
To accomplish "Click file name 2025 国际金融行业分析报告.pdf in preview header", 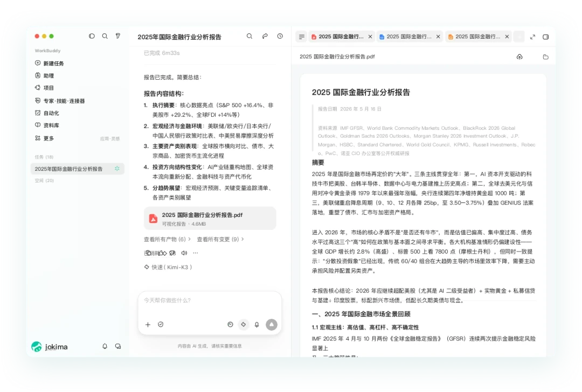I will [337, 57].
